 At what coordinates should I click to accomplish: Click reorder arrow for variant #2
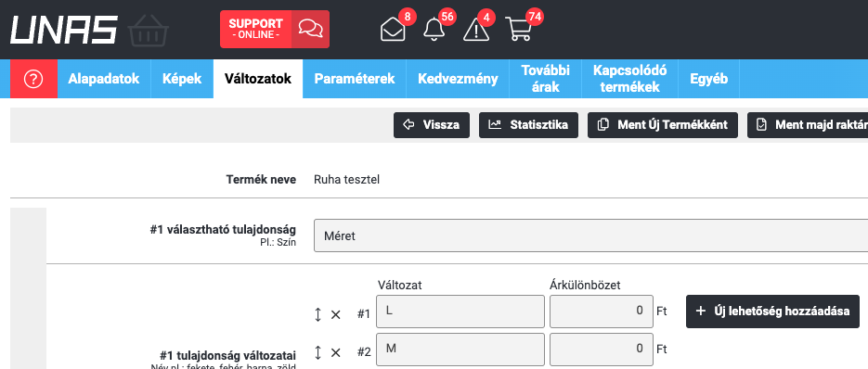(x=317, y=352)
